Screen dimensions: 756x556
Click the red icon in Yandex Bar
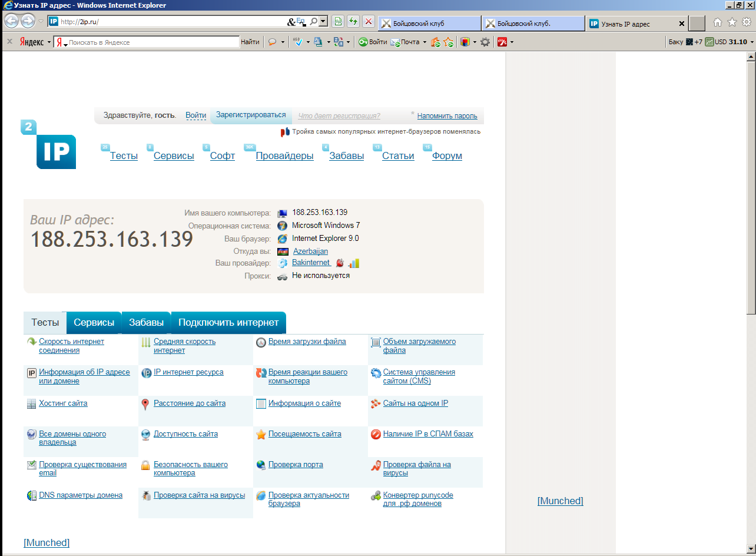pyautogui.click(x=502, y=42)
